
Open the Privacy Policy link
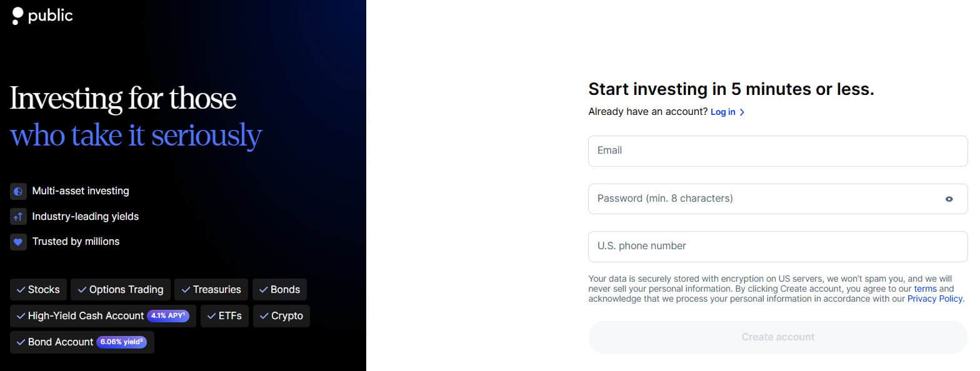tap(934, 299)
